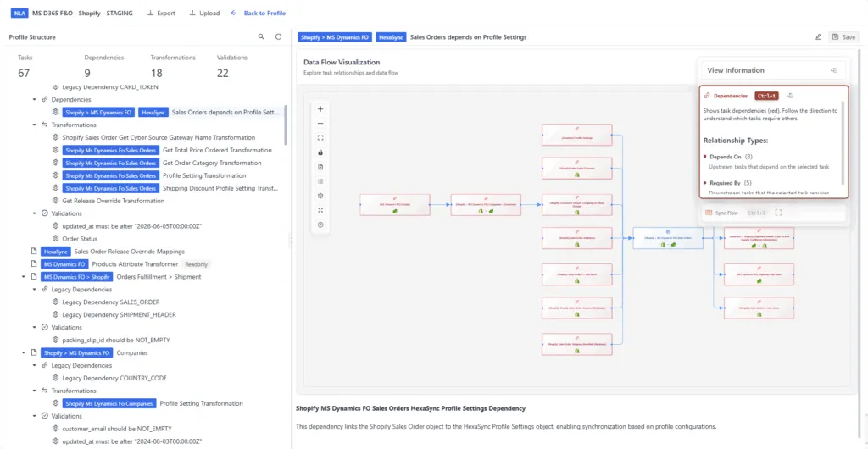Click the Readonly badge
This screenshot has width=868, height=449.
(195, 264)
